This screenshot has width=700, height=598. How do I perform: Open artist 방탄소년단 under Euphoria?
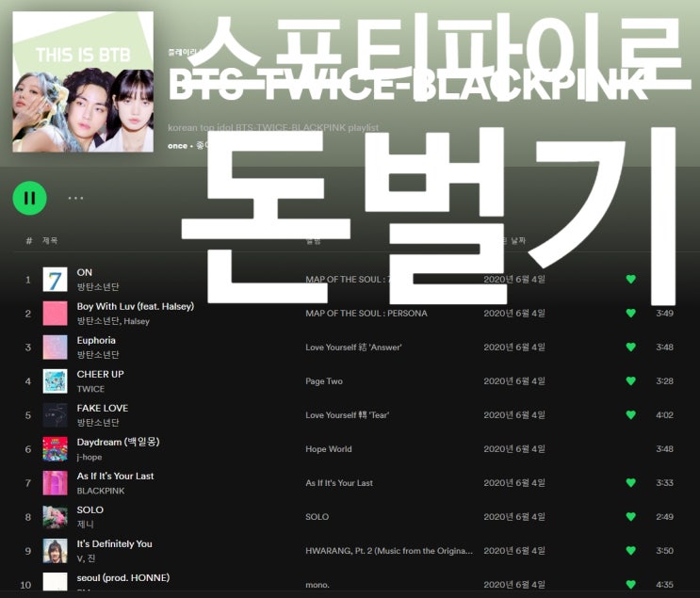point(98,355)
